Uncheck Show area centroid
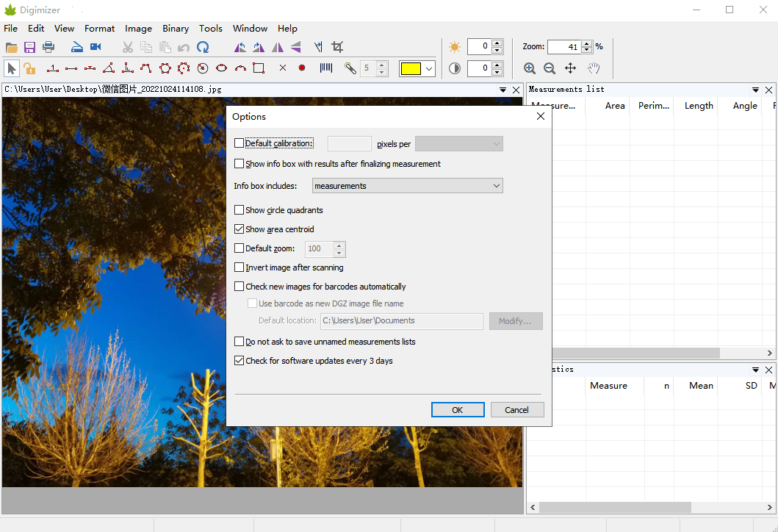This screenshot has height=532, width=778. click(239, 229)
